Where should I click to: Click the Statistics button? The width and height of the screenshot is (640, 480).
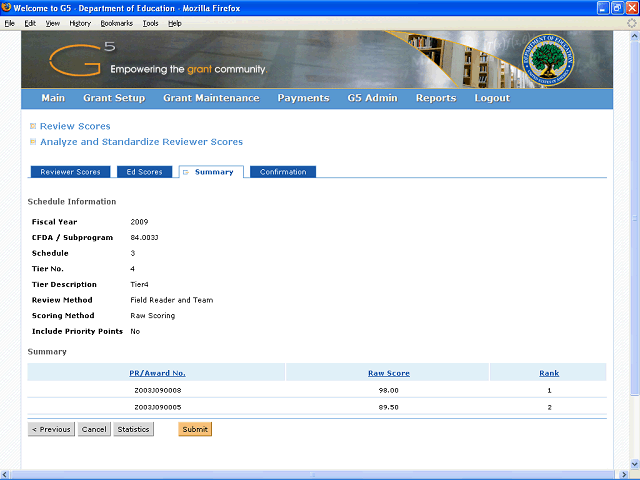pyautogui.click(x=133, y=429)
